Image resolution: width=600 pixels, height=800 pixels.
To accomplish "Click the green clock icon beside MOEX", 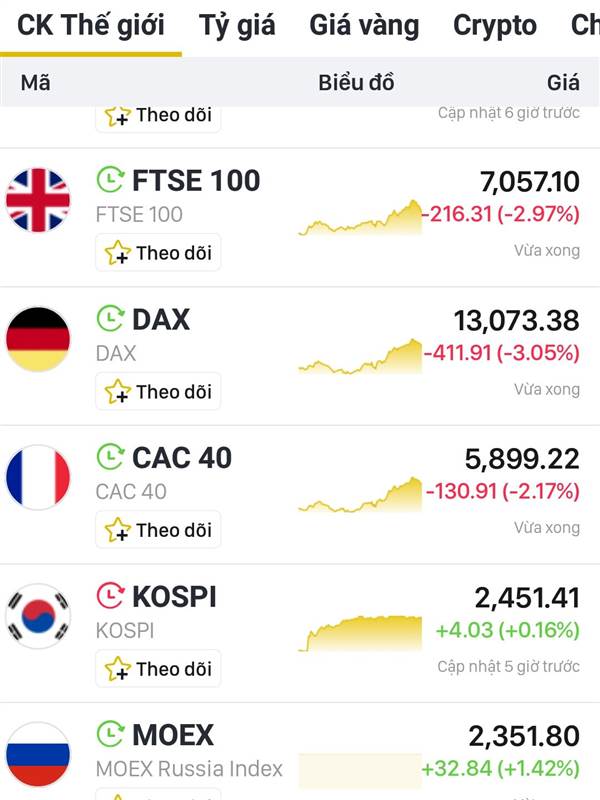I will pyautogui.click(x=110, y=734).
